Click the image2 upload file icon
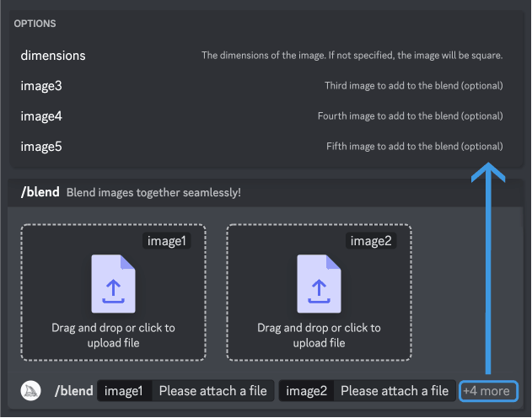 pyautogui.click(x=319, y=284)
